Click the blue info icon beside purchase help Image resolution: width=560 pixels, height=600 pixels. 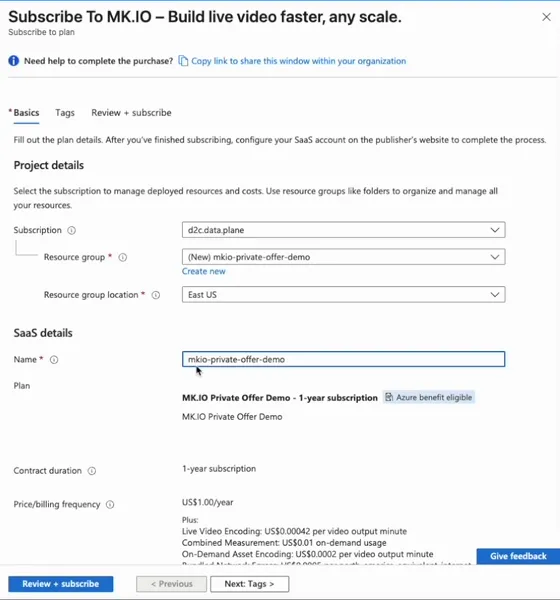14,61
